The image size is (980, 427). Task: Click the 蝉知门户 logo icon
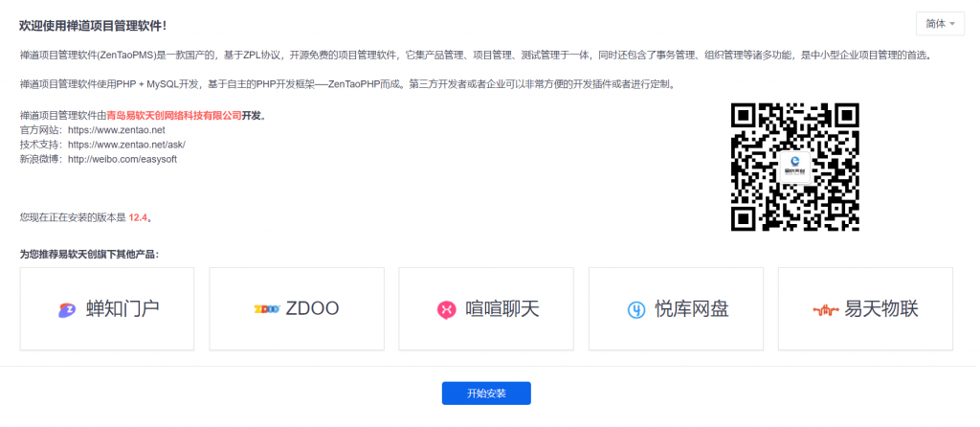[x=67, y=309]
